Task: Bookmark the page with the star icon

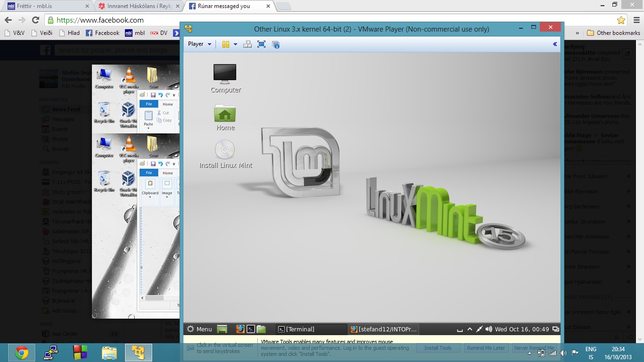Action: 621,20
